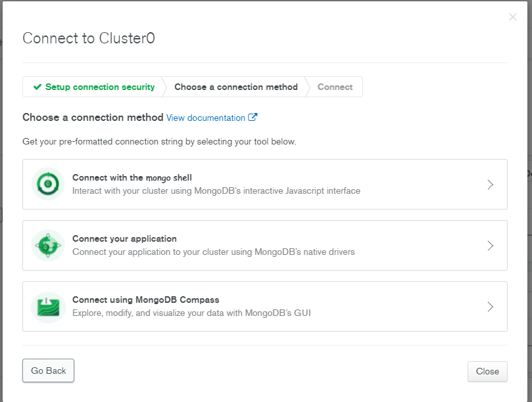This screenshot has width=532, height=402.
Task: Expand the mongo shell option via its chevron
Action: click(490, 185)
